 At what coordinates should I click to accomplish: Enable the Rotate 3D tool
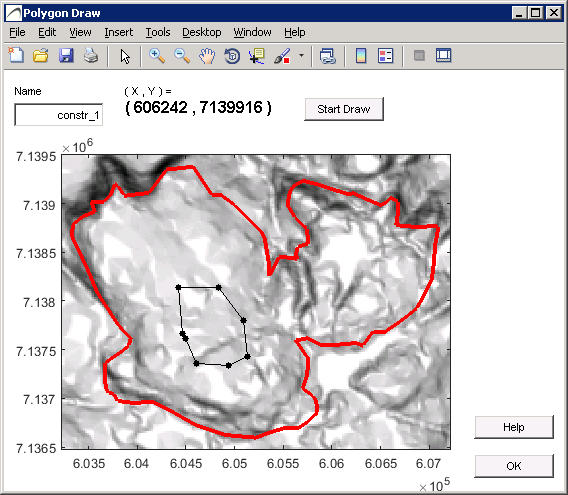point(232,56)
